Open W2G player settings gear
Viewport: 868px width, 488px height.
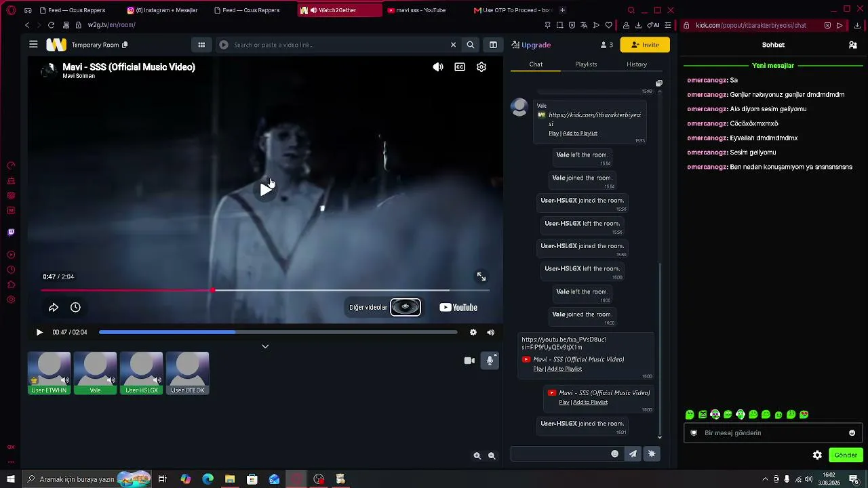click(473, 332)
